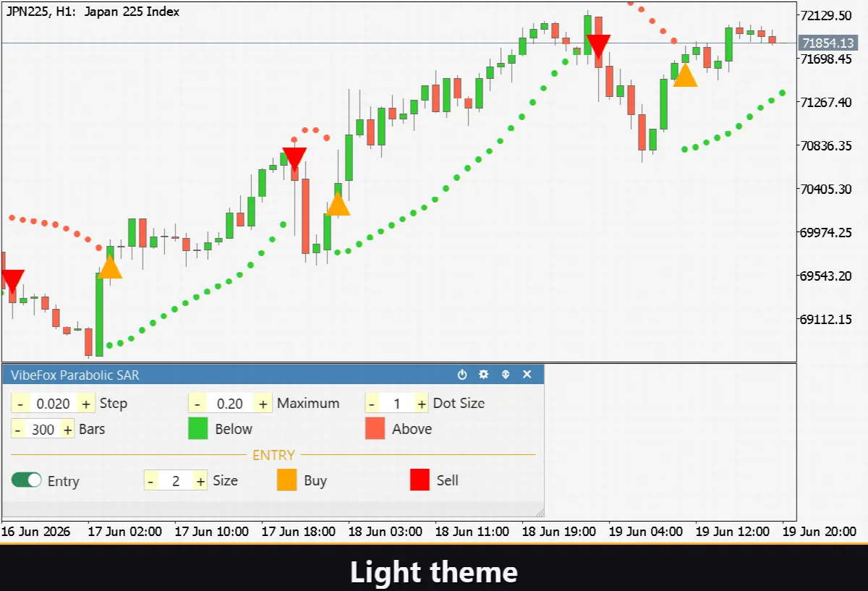868x591 pixels.
Task: Select the orange buy arrow on 19 Jun
Action: pyautogui.click(x=685, y=75)
